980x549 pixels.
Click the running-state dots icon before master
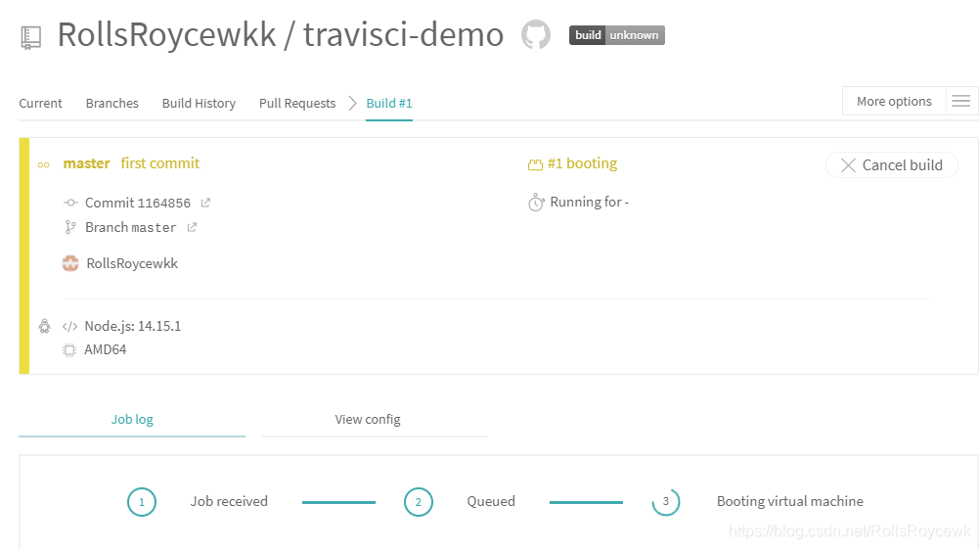point(44,165)
